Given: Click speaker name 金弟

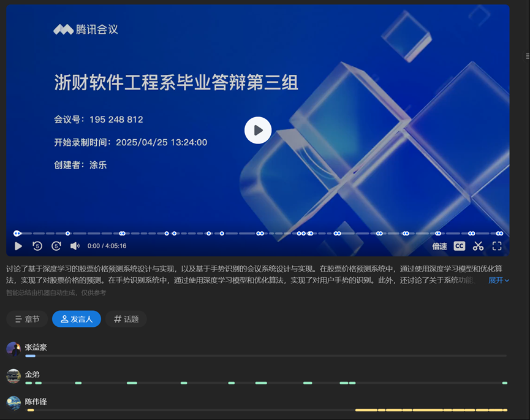Looking at the screenshot, I should 32,374.
